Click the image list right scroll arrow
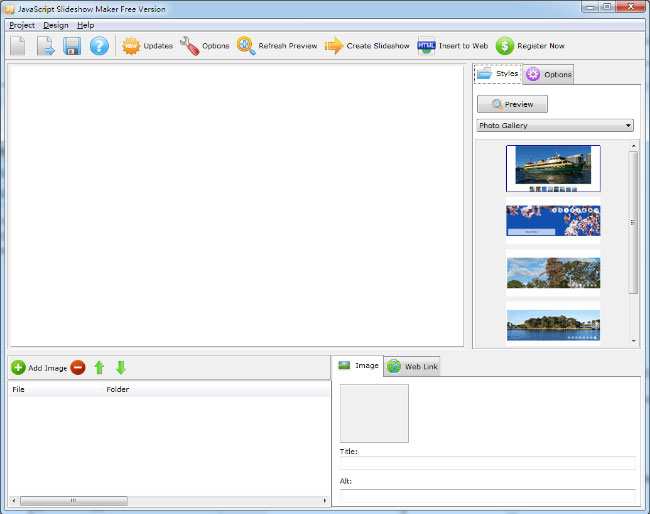This screenshot has height=514, width=650. pos(325,501)
